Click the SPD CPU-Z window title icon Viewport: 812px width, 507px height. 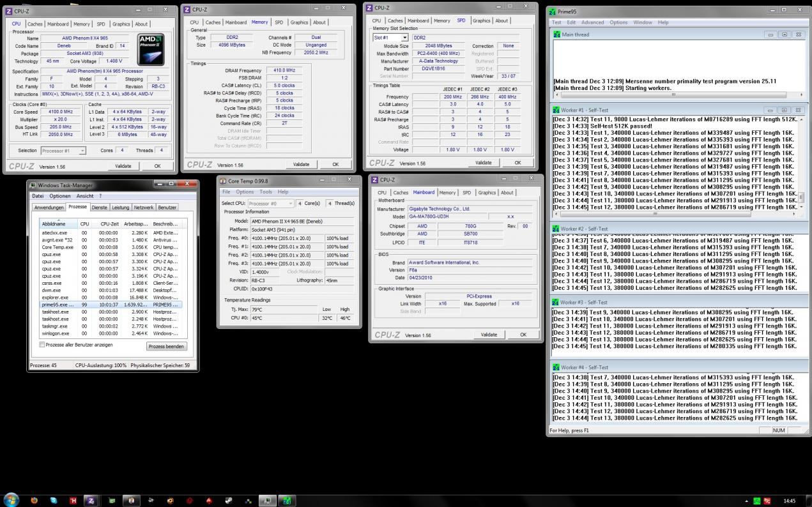370,8
